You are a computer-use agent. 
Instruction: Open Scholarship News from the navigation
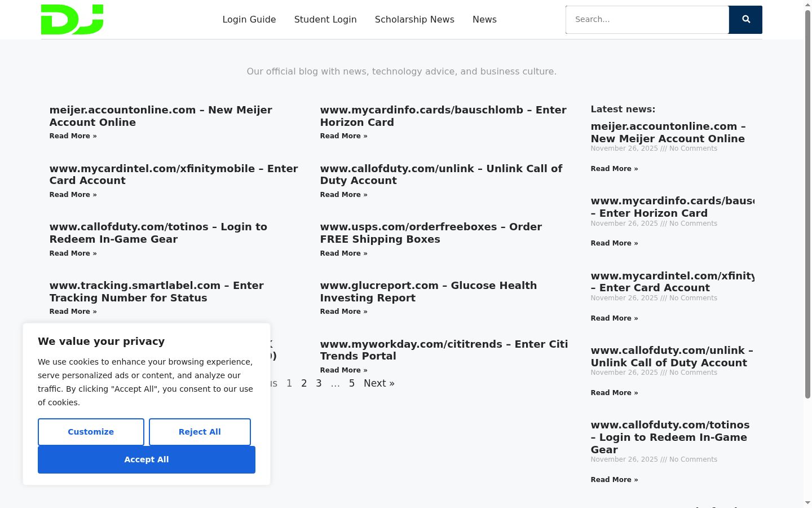tap(414, 20)
